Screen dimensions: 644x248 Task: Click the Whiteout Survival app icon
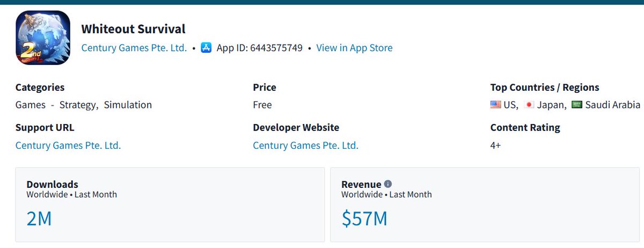pos(43,38)
